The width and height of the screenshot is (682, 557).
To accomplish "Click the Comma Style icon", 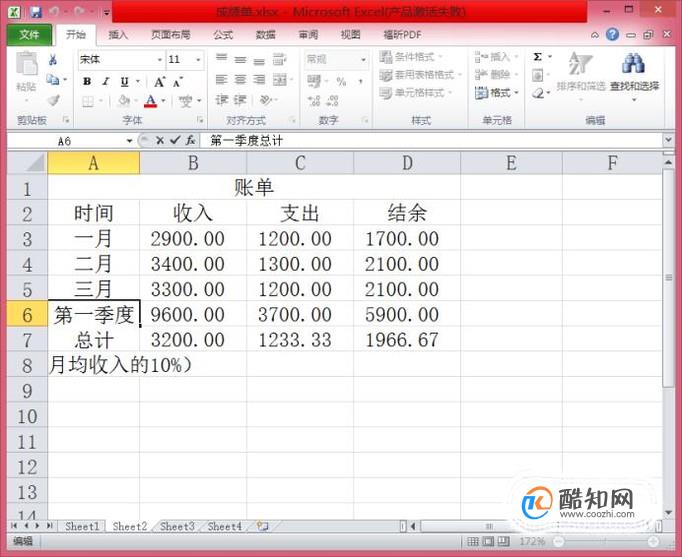I will coord(361,81).
